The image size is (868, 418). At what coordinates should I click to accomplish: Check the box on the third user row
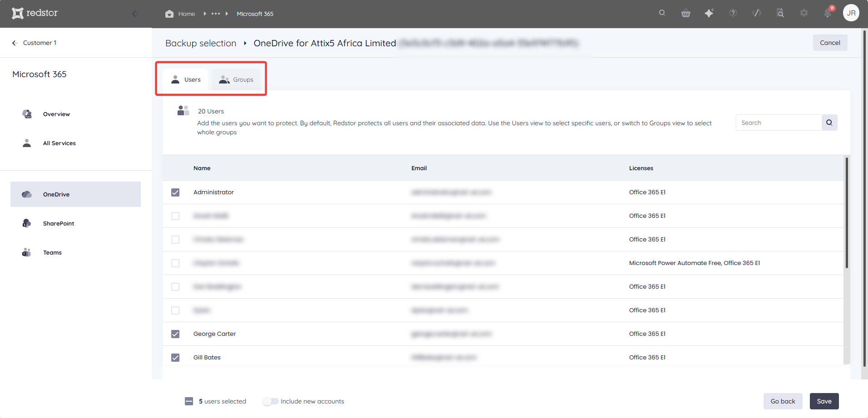175,240
